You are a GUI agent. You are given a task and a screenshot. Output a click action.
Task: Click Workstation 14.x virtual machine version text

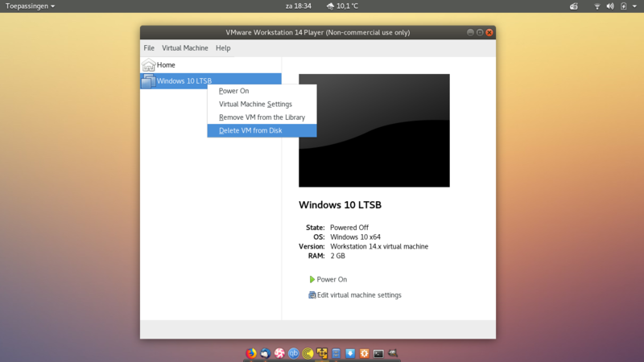tap(379, 246)
